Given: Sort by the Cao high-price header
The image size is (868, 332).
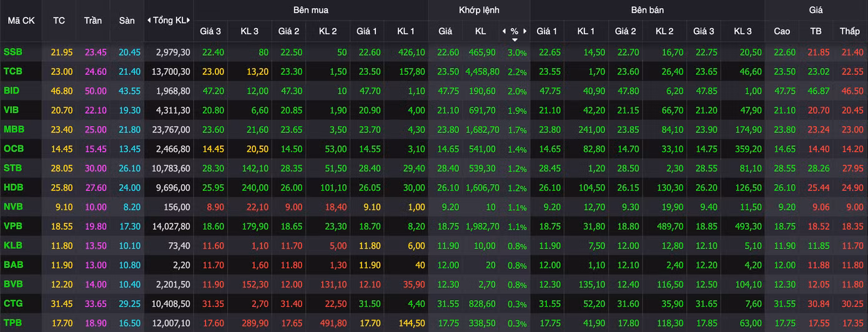Looking at the screenshot, I should point(782,31).
